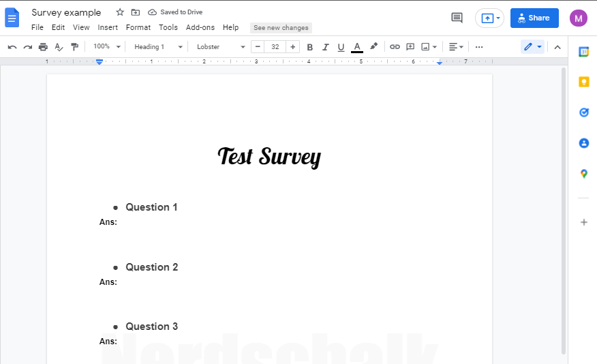This screenshot has height=364, width=597.
Task: Click the Undo arrow icon
Action: [12, 47]
